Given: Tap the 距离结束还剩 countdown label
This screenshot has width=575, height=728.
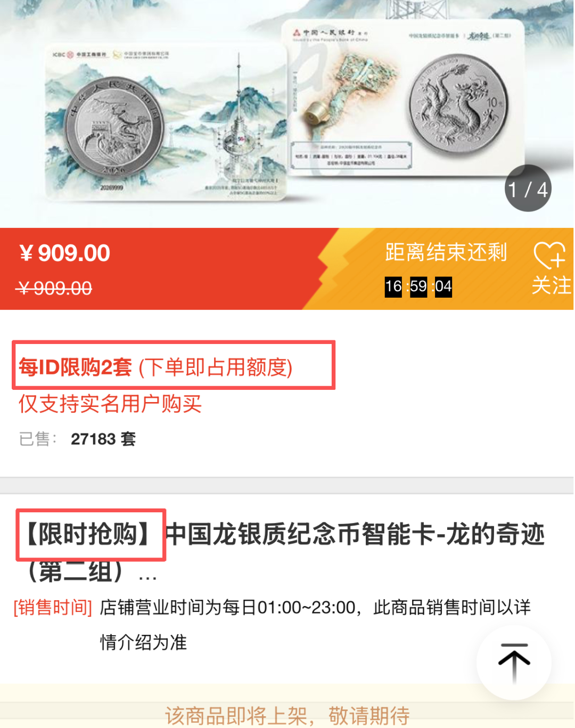Looking at the screenshot, I should (x=446, y=252).
